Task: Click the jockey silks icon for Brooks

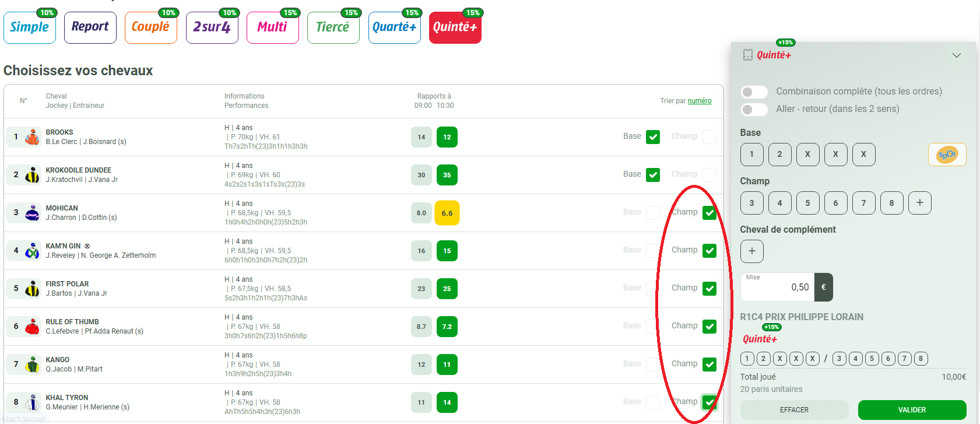Action: pos(33,137)
